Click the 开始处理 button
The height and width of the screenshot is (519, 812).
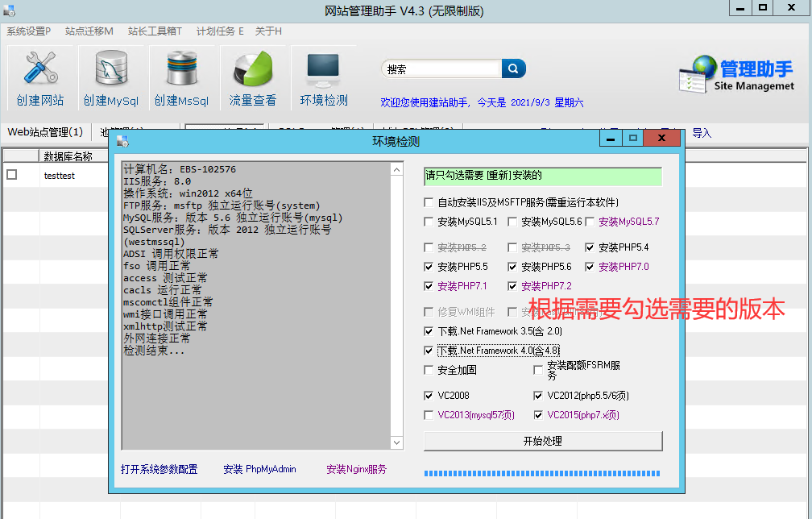click(542, 441)
